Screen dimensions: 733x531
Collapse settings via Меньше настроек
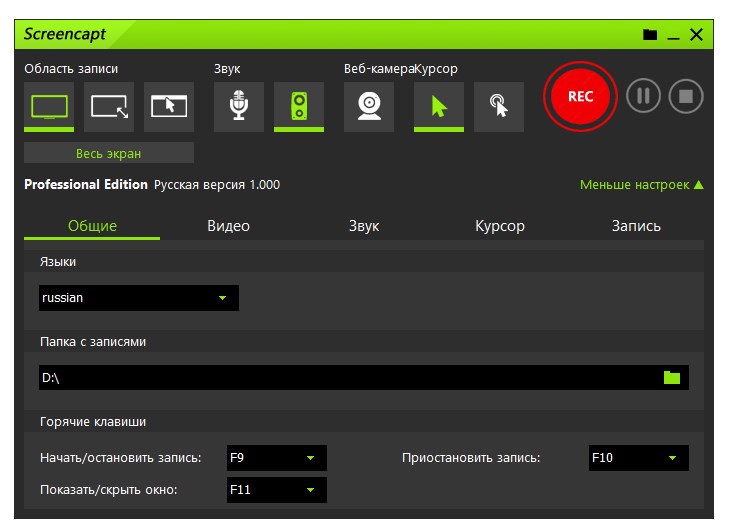(641, 185)
